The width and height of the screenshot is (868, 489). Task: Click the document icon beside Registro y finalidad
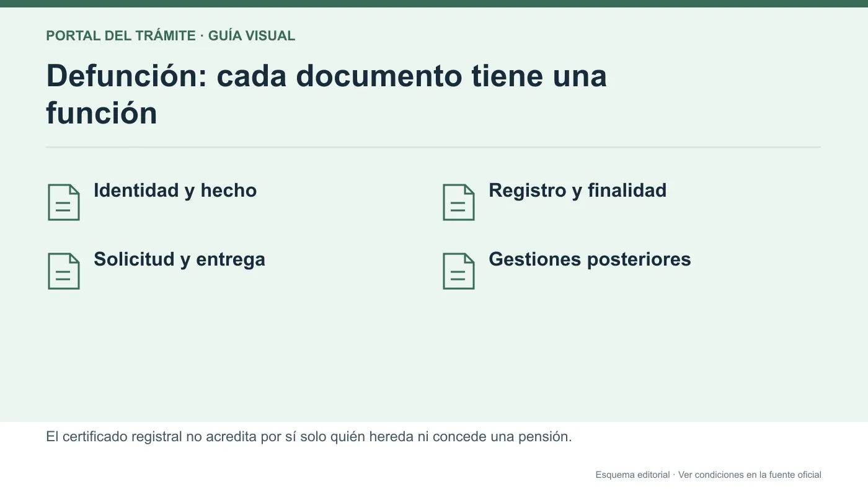point(459,202)
